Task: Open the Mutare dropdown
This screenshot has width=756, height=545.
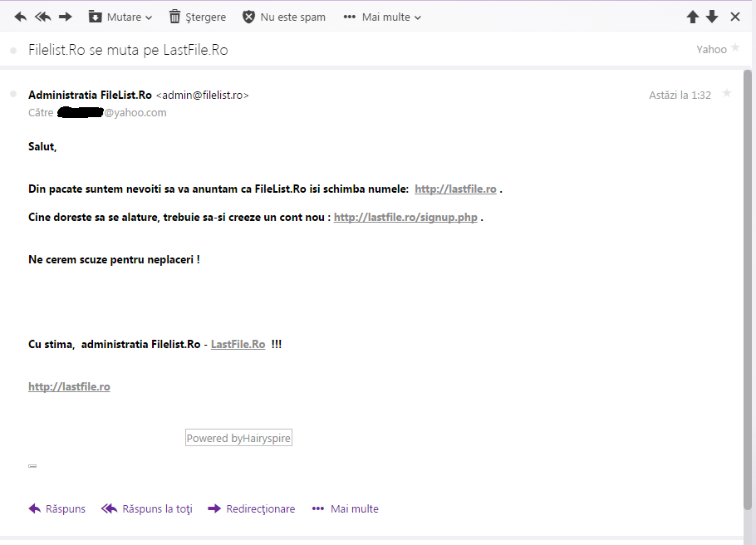Action: pyautogui.click(x=120, y=17)
